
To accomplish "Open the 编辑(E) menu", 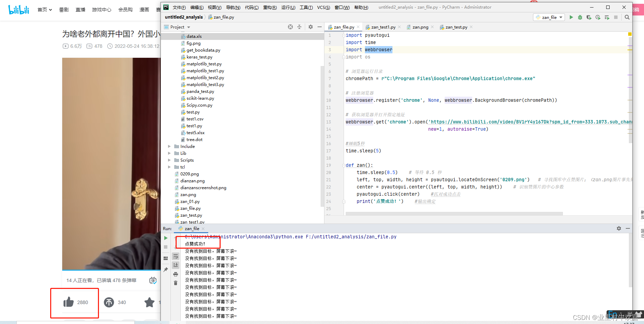I will point(197,7).
